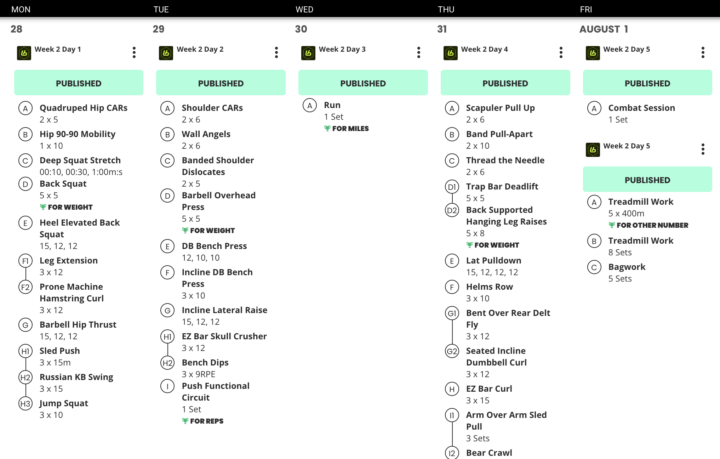Click the circled C icon beside Bagwork
Image resolution: width=720 pixels, height=459 pixels.
coord(594,267)
